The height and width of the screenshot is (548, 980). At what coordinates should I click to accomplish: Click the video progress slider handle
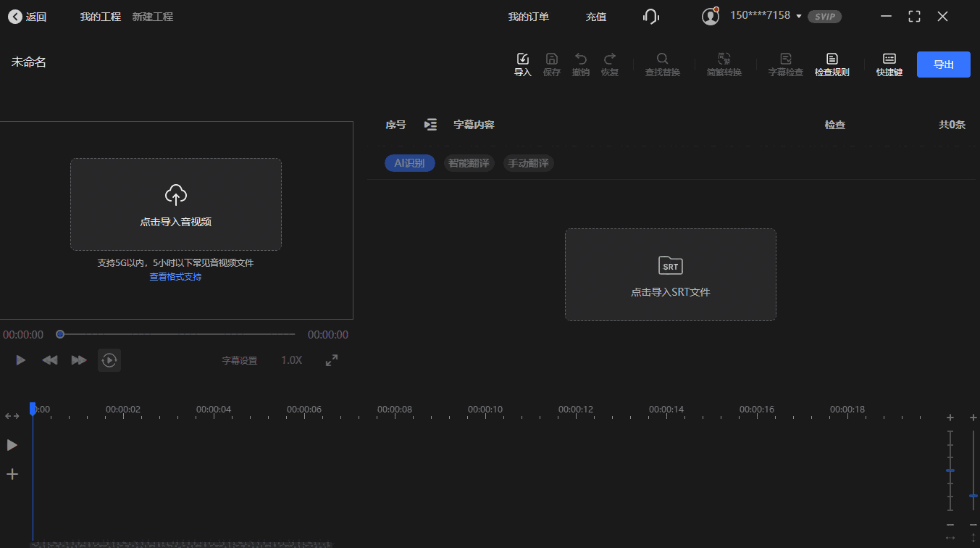point(60,334)
